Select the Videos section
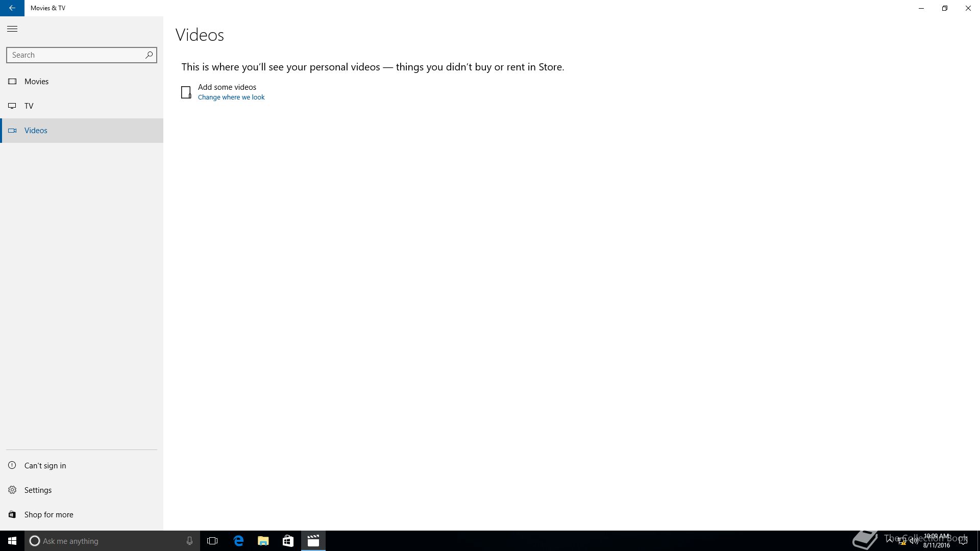 82,131
